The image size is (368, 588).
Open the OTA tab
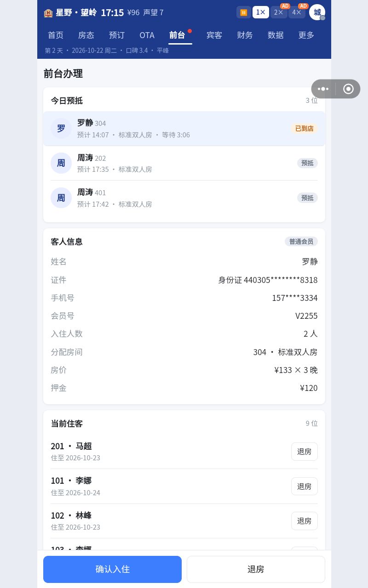coord(147,35)
